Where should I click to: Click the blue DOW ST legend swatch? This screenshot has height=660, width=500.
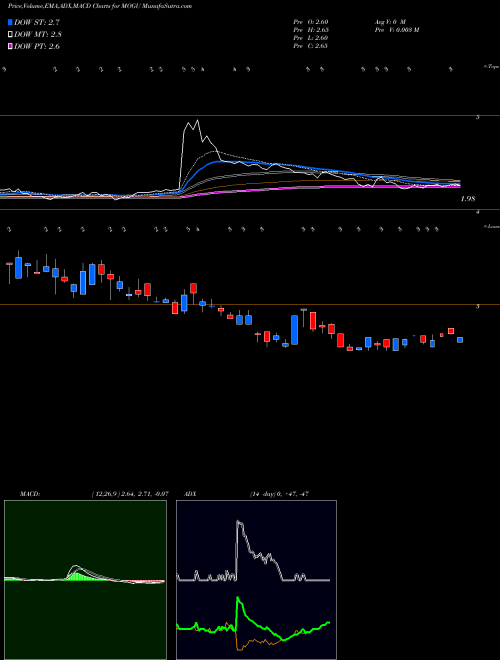point(10,22)
